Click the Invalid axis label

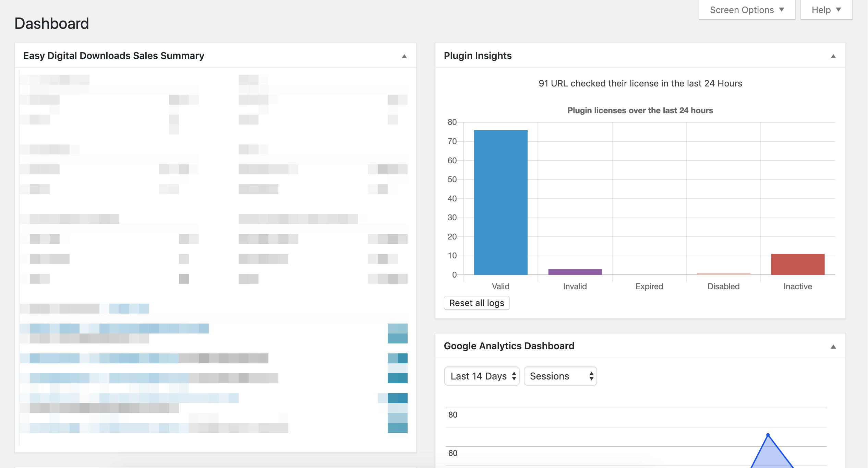pos(575,286)
